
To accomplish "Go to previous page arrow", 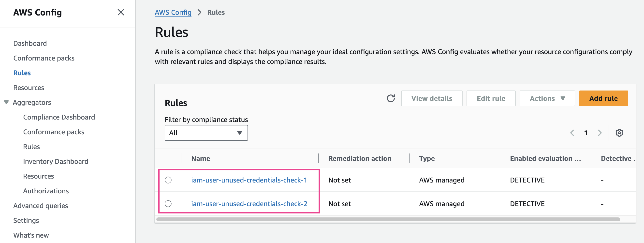I will [572, 133].
